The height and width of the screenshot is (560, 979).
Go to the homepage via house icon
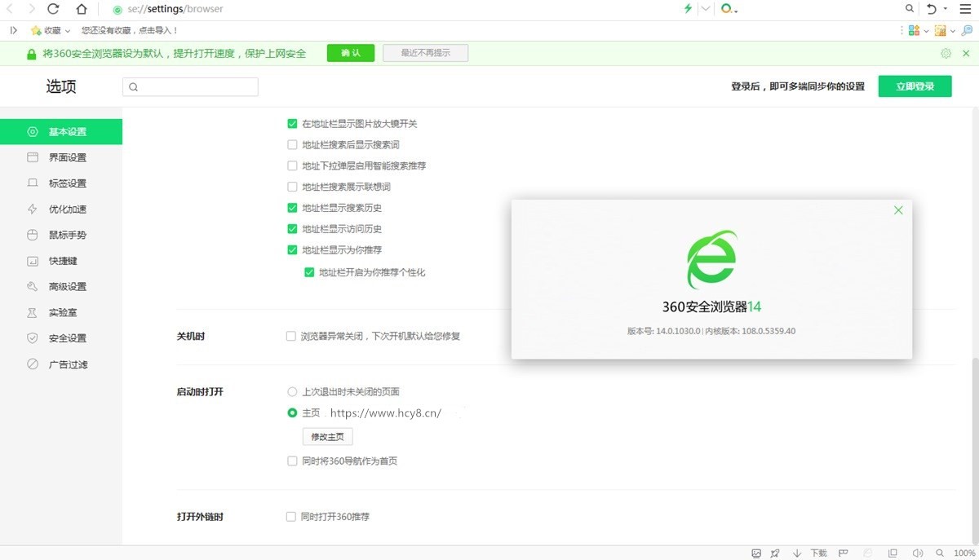coord(81,9)
